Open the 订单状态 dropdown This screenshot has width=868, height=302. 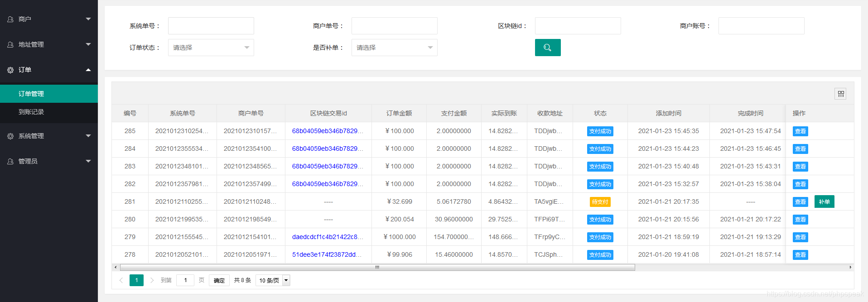(x=211, y=48)
